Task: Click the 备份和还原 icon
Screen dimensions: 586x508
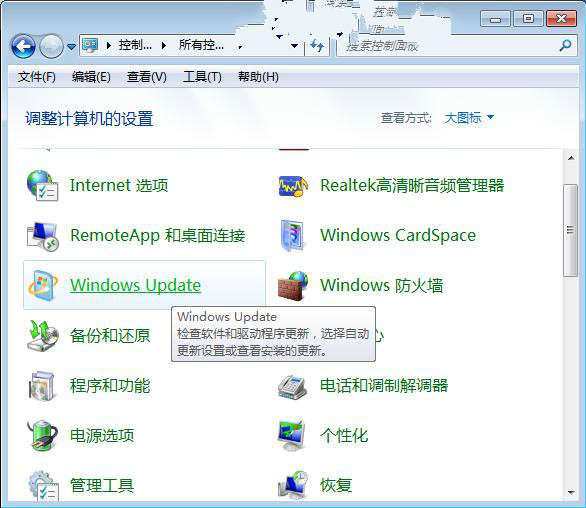Action: 43,336
